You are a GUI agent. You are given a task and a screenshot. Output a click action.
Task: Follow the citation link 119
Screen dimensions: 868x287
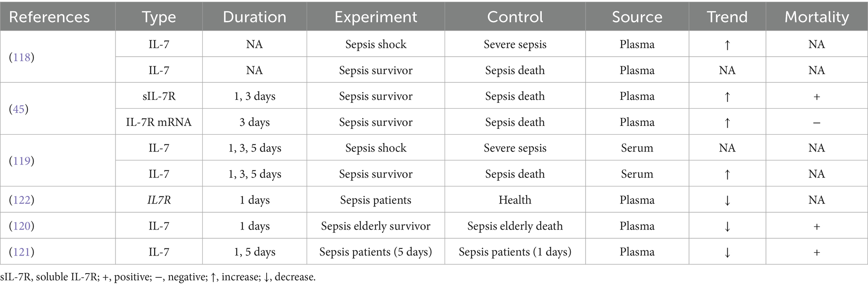[x=21, y=161]
